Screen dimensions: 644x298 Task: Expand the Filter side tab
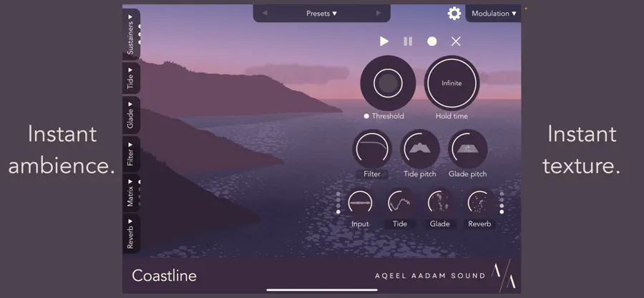131,154
